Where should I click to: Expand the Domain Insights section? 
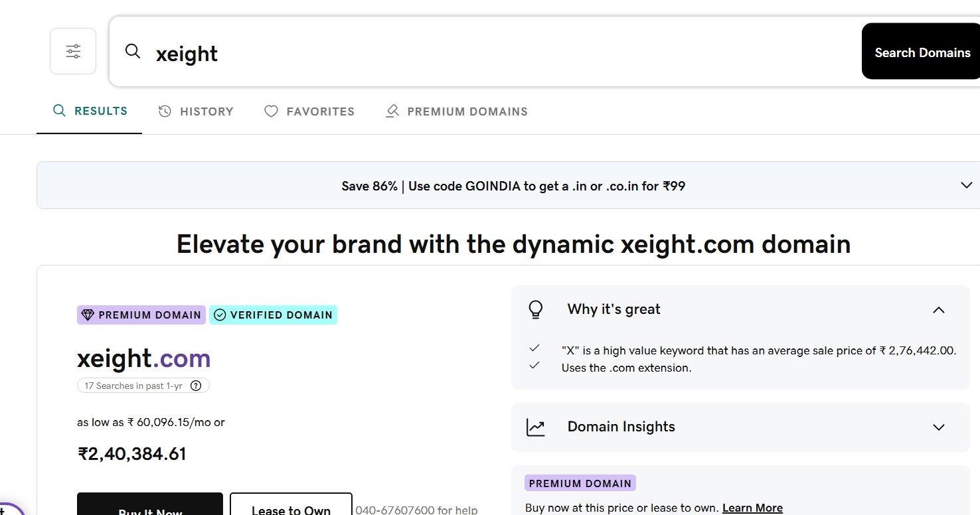tap(939, 427)
